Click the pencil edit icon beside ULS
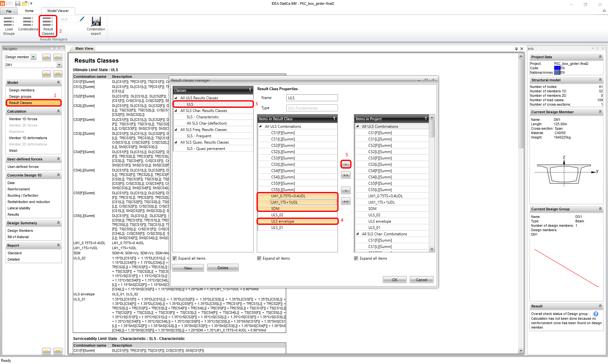608x364 pixels. [x=82, y=19]
